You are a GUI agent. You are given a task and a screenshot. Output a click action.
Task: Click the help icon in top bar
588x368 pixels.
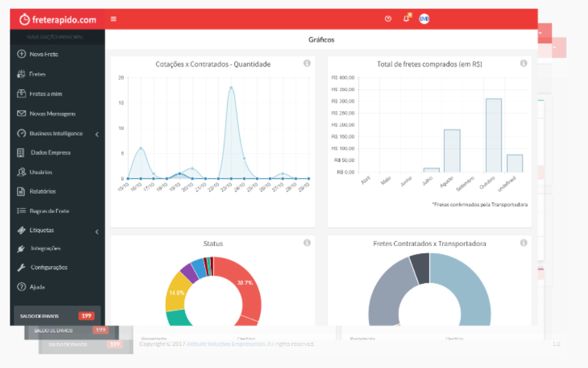(x=388, y=19)
